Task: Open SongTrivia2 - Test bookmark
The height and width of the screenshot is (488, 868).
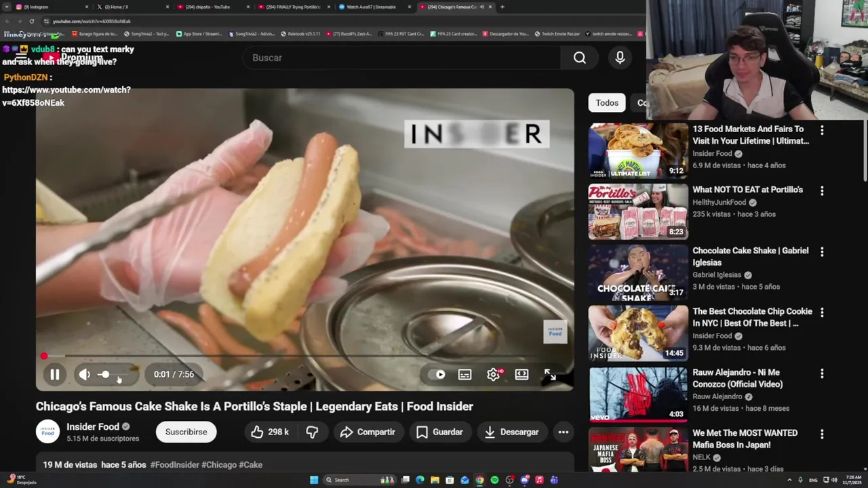Action: (146, 34)
